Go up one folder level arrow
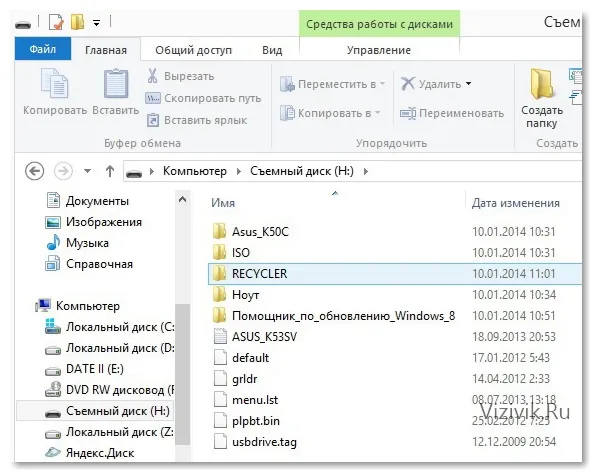 [x=110, y=171]
